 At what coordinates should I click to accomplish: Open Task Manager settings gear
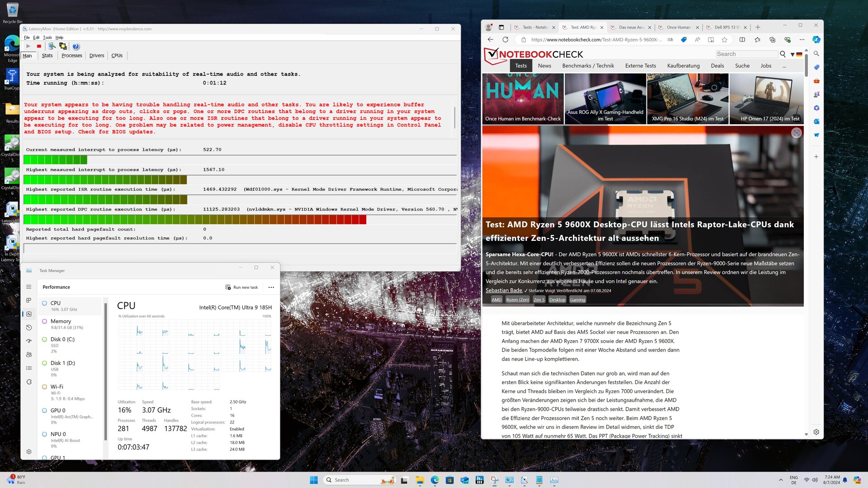28,451
